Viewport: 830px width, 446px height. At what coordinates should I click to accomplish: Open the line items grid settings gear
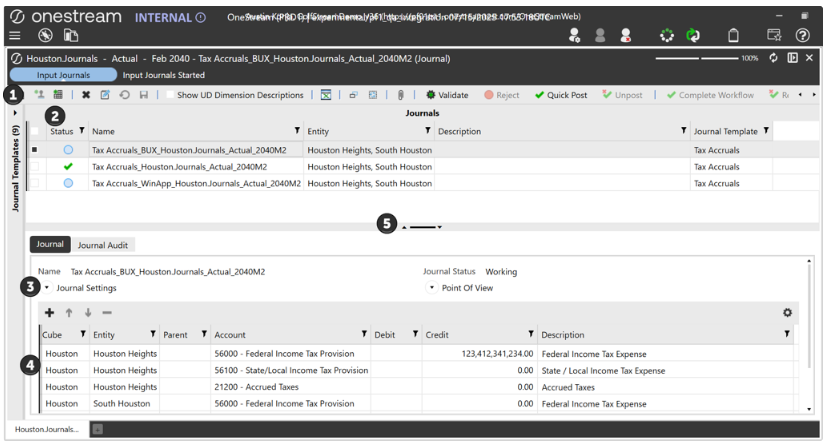coord(787,313)
